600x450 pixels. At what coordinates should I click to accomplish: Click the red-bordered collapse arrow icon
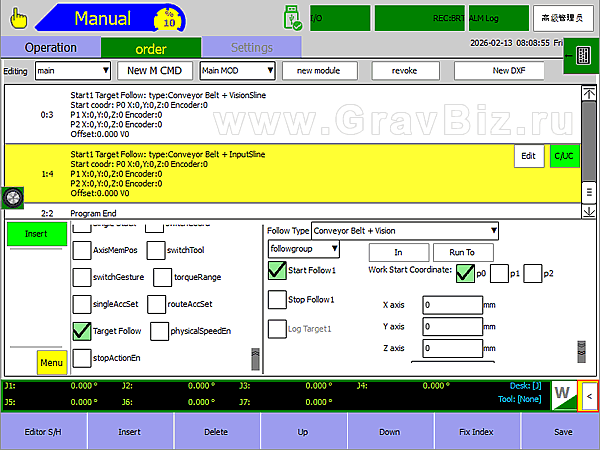pyautogui.click(x=588, y=397)
